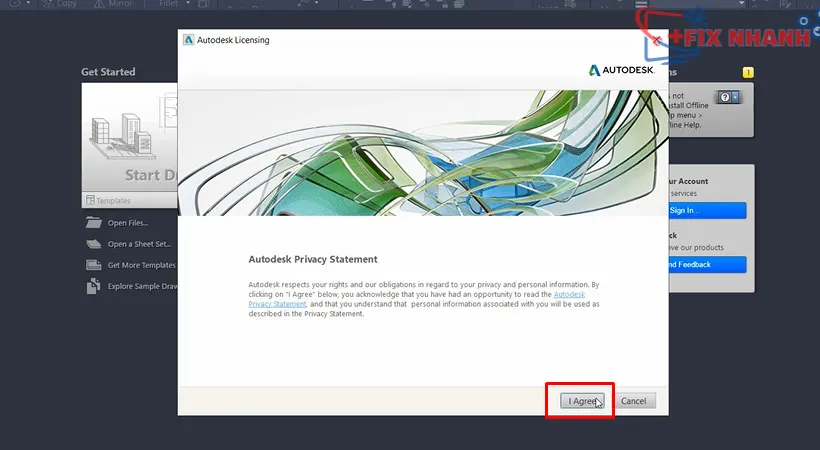
Task: Select the Copy tool in the ribbon
Action: click(59, 4)
